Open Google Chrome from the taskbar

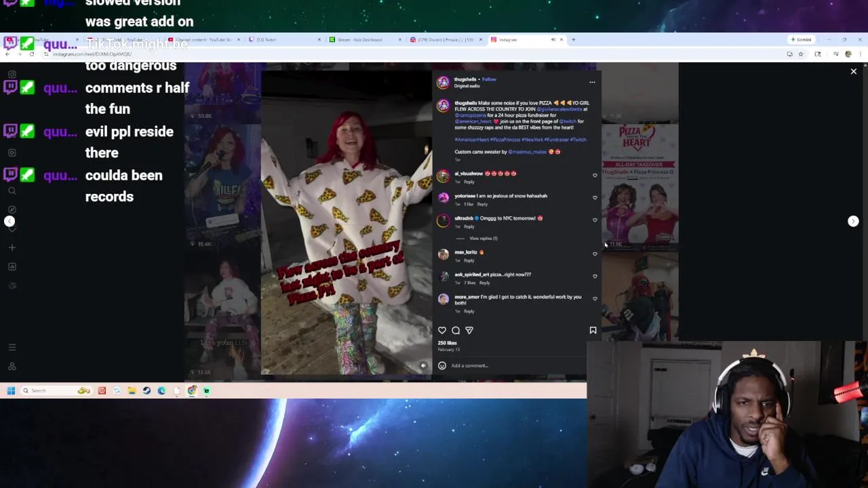(192, 390)
